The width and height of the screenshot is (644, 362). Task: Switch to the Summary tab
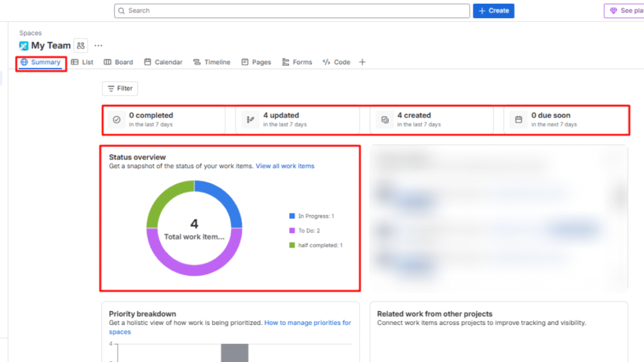point(40,62)
